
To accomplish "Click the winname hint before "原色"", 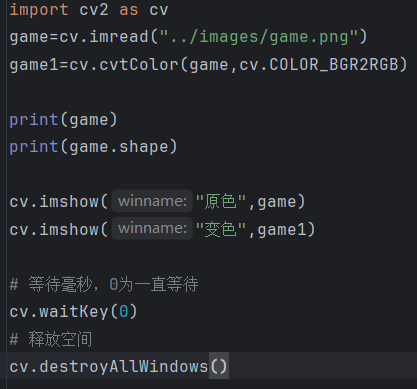I will (152, 201).
